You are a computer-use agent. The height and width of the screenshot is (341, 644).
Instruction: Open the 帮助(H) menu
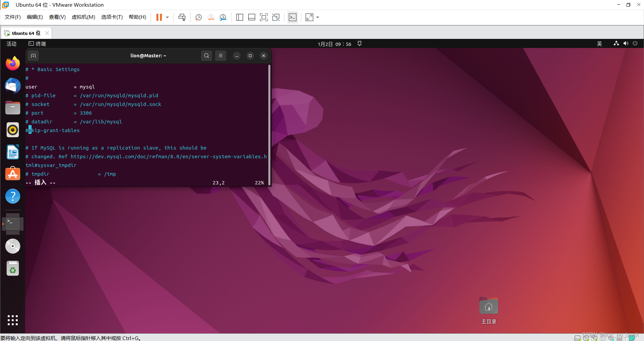[x=138, y=17]
